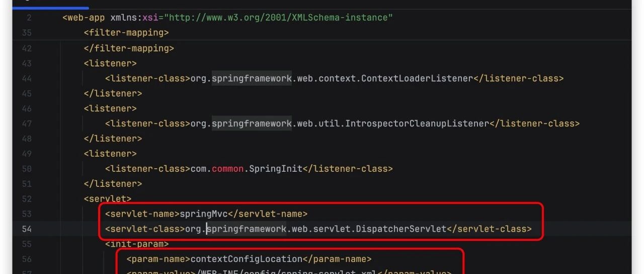The width and height of the screenshot is (644, 274).
Task: Click the sticky web-app xmlns:xsi line
Action: (227, 18)
